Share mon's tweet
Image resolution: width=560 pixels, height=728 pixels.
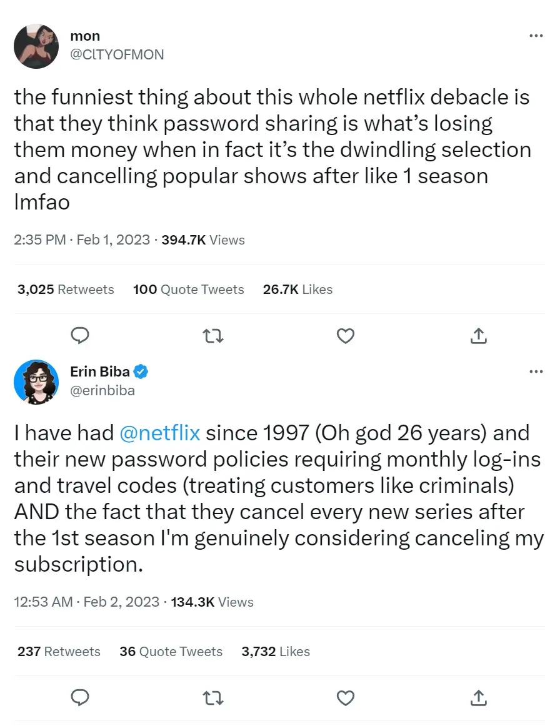click(x=478, y=336)
